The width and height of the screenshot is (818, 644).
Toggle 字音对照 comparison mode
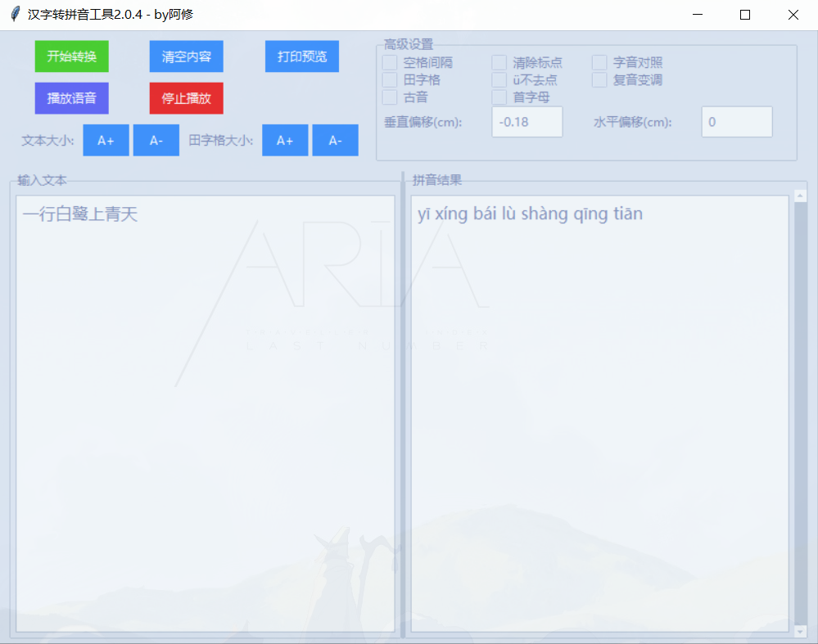tap(599, 62)
